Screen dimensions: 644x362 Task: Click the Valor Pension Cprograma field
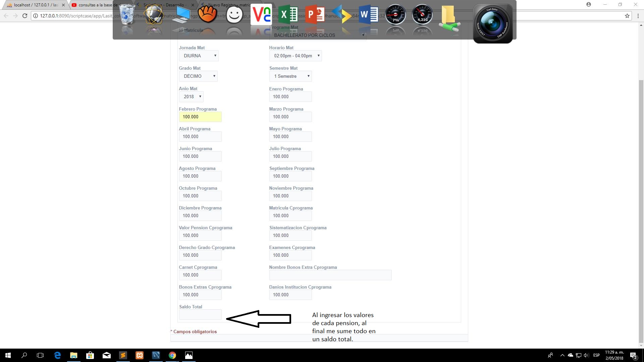pyautogui.click(x=200, y=235)
